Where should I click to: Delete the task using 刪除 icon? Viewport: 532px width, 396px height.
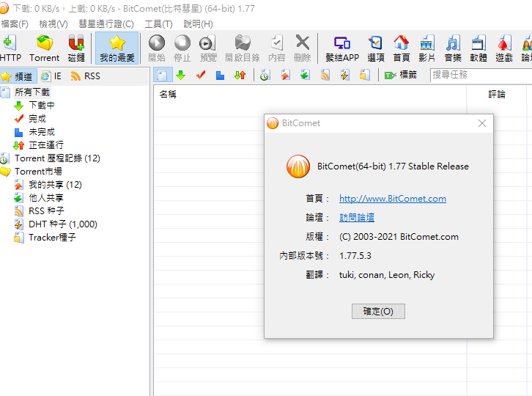pyautogui.click(x=303, y=48)
